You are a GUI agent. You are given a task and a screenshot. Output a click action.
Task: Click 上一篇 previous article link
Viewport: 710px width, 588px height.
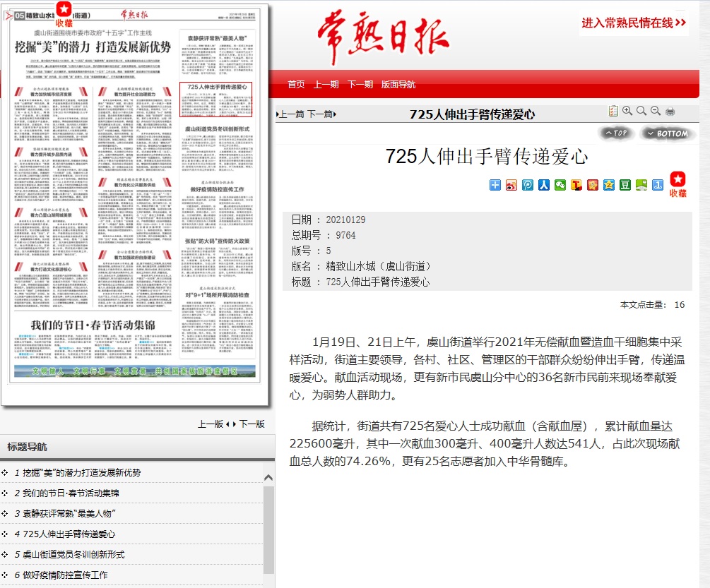[x=291, y=114]
